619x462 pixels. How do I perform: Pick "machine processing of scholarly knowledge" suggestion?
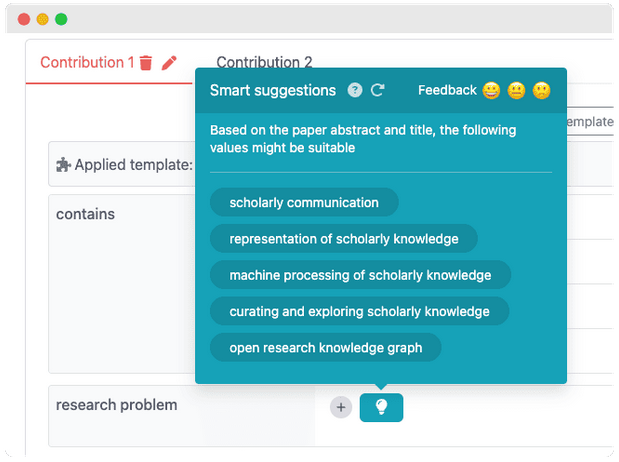tap(360, 275)
